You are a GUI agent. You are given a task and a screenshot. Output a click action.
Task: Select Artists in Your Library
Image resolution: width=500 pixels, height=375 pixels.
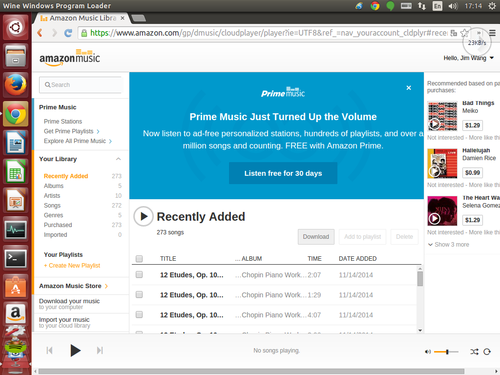pyautogui.click(x=52, y=195)
